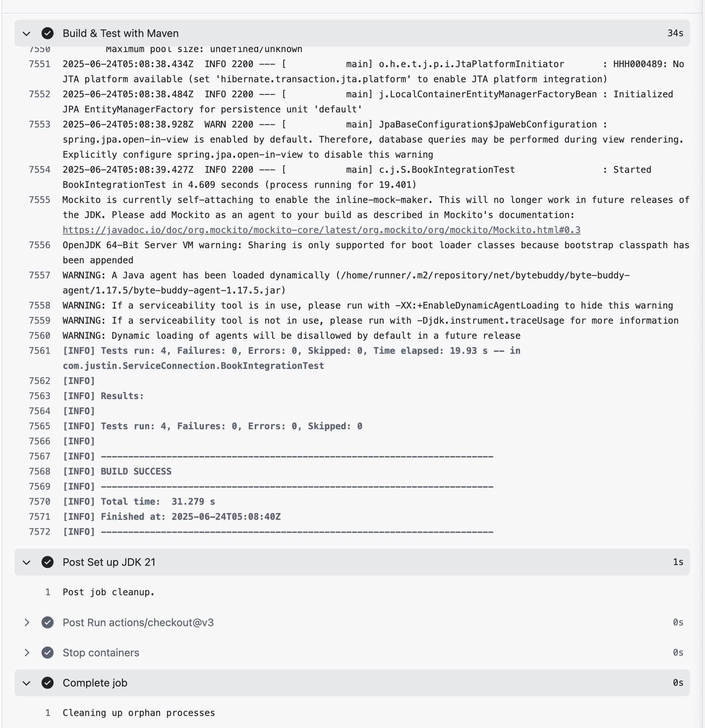This screenshot has height=728, width=705.
Task: Expand the Stop containers step
Action: tap(26, 653)
